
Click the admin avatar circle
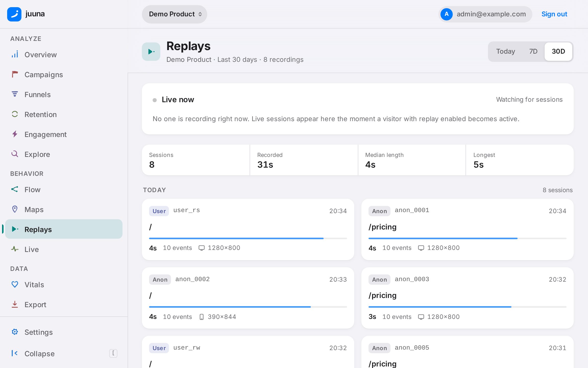coord(447,14)
